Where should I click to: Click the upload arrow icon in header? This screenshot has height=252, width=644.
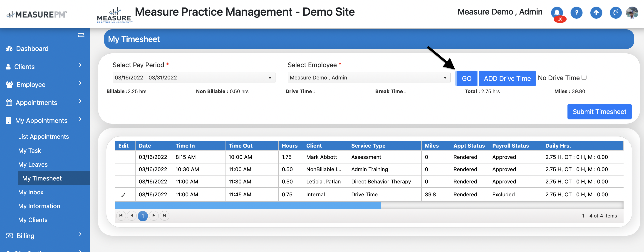point(596,12)
